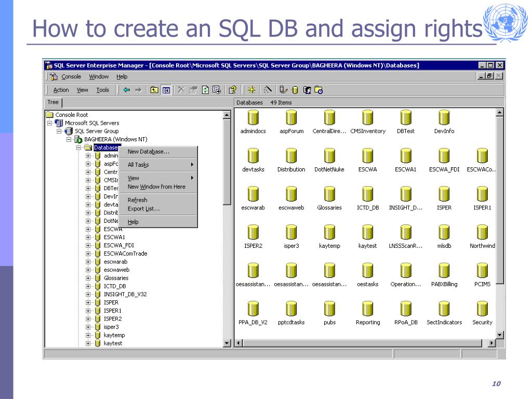Viewport: 532px width, 399px height.
Task: Select the DotNetNuke database icon
Action: coord(329,156)
